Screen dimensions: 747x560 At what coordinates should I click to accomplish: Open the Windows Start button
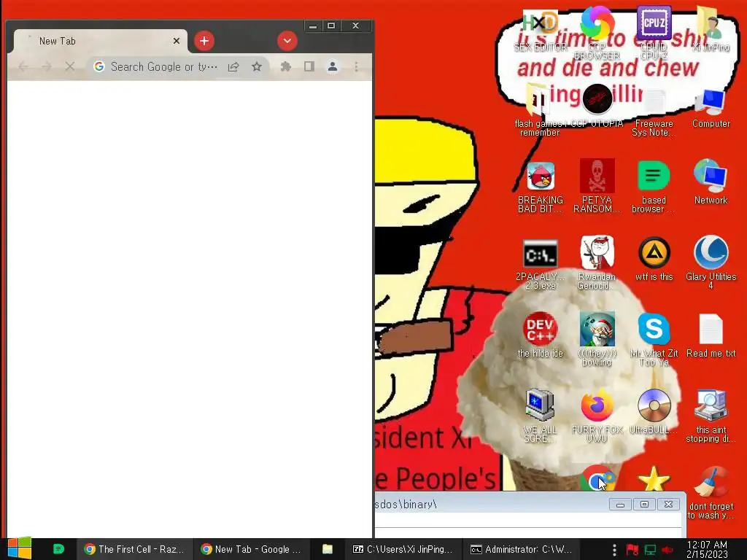pyautogui.click(x=19, y=548)
